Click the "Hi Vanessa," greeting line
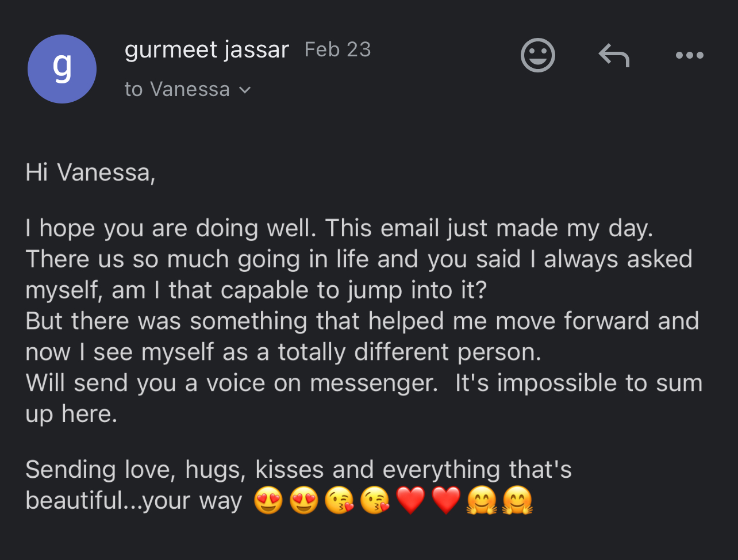Image resolution: width=738 pixels, height=560 pixels. pyautogui.click(x=90, y=172)
